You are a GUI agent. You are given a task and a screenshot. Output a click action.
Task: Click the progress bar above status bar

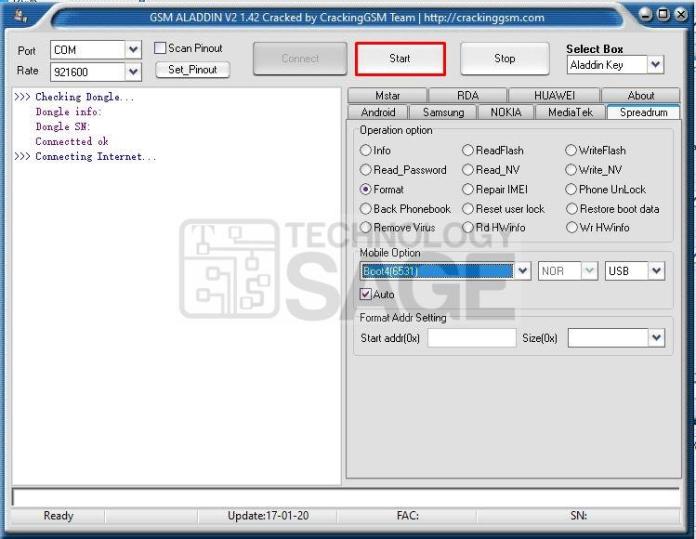(x=346, y=497)
